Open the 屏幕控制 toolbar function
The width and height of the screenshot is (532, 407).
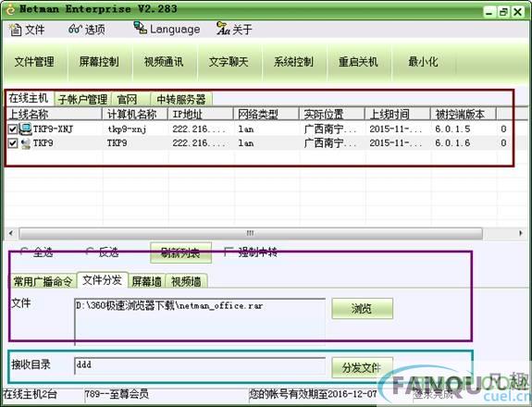point(99,62)
